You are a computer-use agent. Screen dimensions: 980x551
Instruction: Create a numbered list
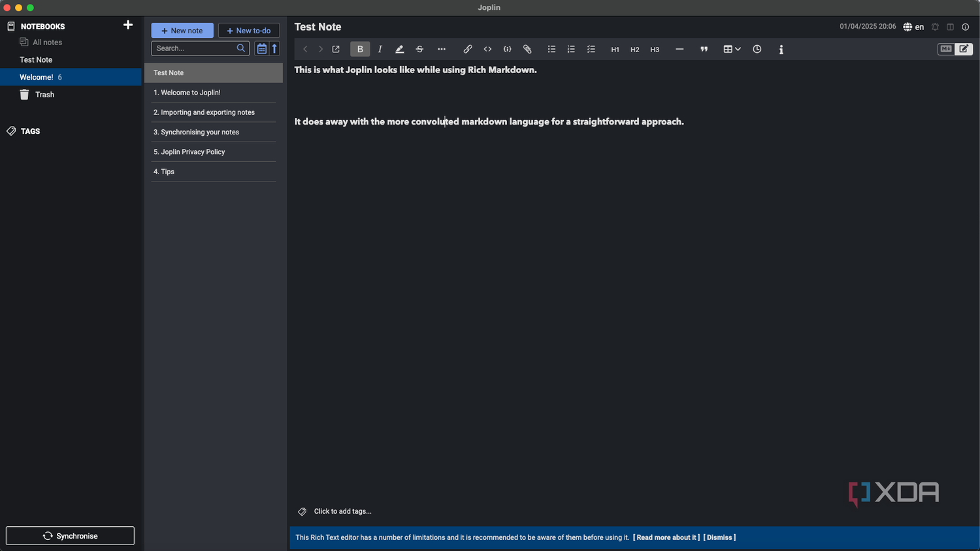pos(571,49)
